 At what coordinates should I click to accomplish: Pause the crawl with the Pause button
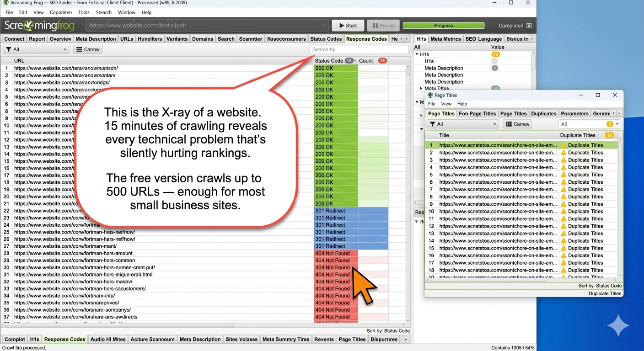tap(383, 26)
